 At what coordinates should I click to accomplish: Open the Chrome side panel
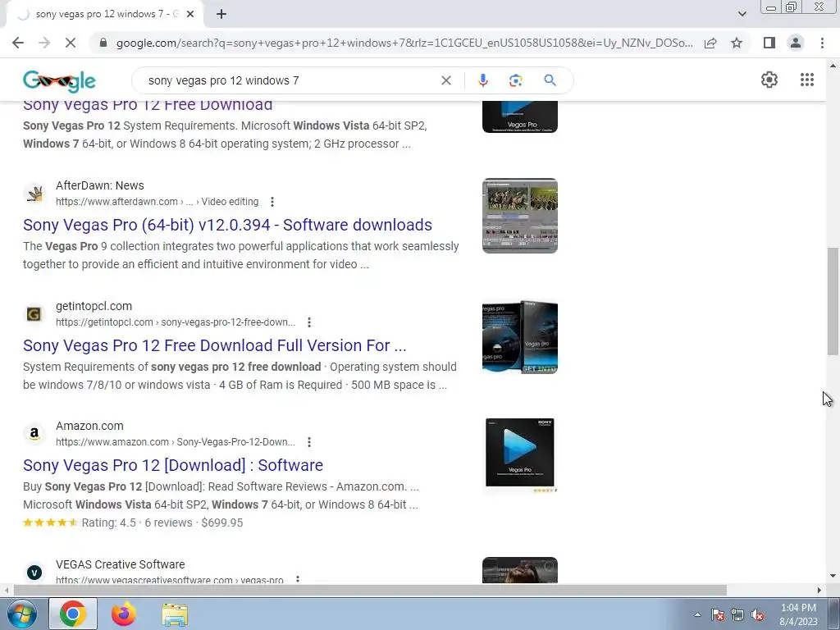pos(769,43)
